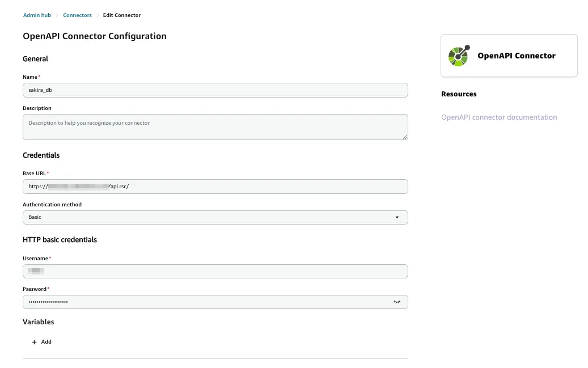
Task: Click the Edit Connector breadcrumb item
Action: 122,15
